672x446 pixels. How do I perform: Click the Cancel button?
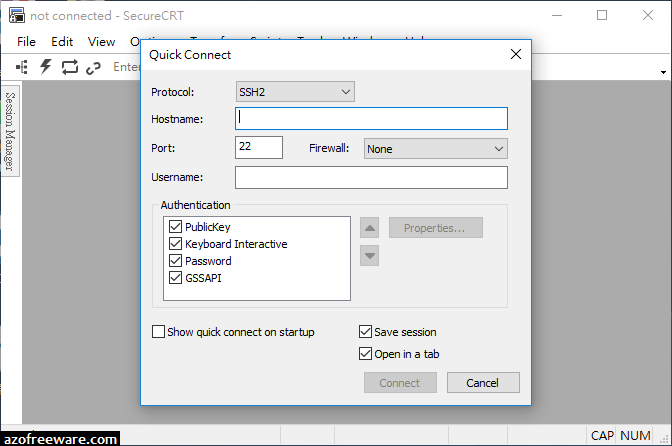point(483,383)
